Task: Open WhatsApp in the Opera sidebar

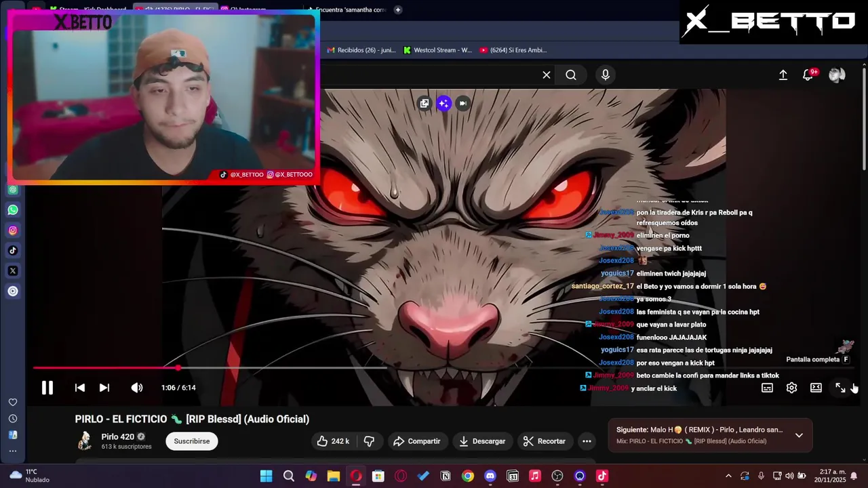Action: pos(13,210)
